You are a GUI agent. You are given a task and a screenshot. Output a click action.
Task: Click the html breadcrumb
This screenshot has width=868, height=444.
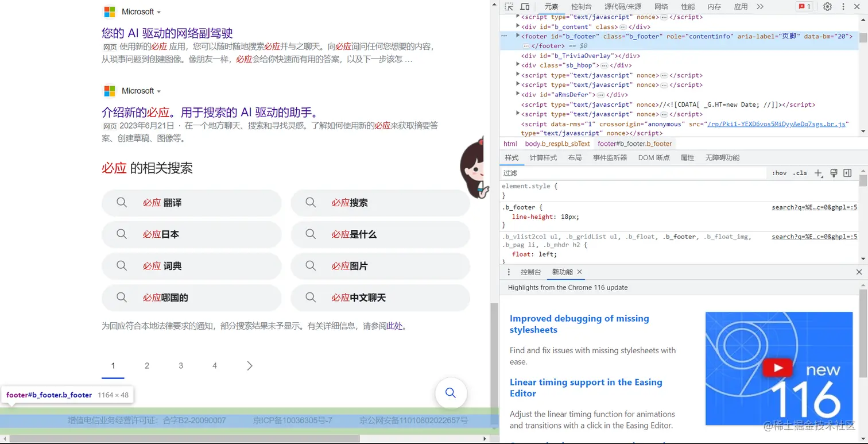point(510,144)
